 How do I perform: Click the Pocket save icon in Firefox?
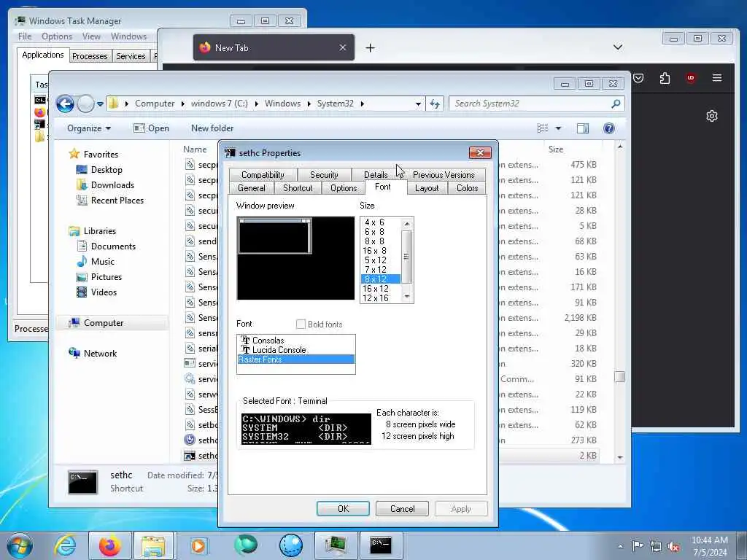coord(638,78)
